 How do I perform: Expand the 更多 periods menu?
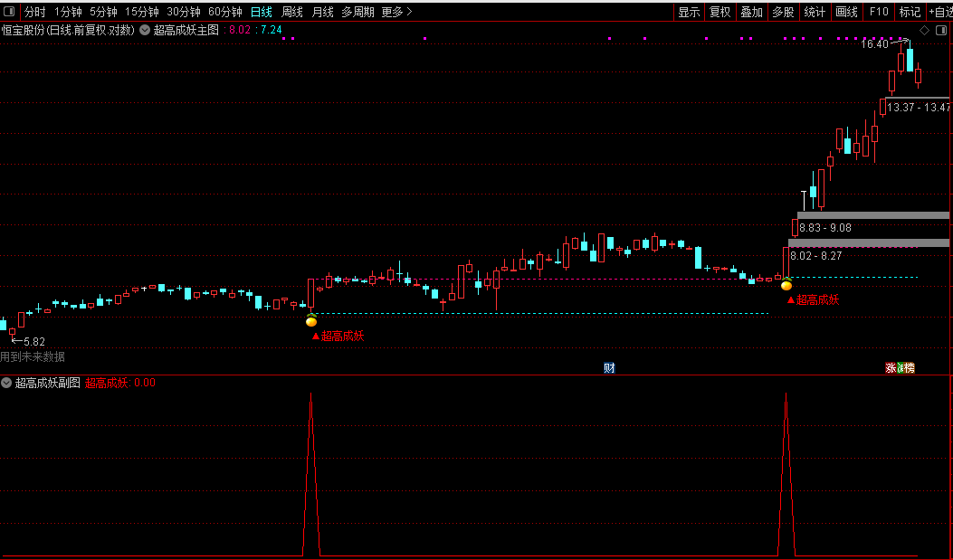397,12
